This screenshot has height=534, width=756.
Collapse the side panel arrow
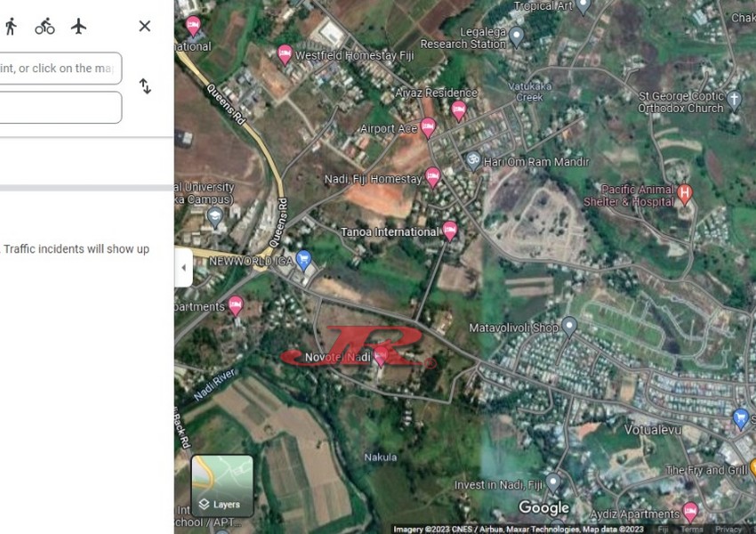point(183,268)
